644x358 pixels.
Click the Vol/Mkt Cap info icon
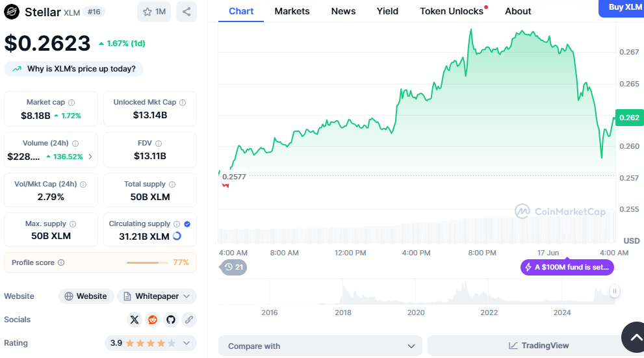(x=83, y=185)
